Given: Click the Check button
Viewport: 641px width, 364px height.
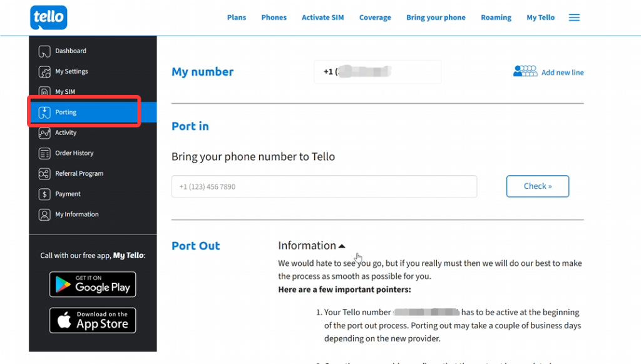Looking at the screenshot, I should 538,186.
